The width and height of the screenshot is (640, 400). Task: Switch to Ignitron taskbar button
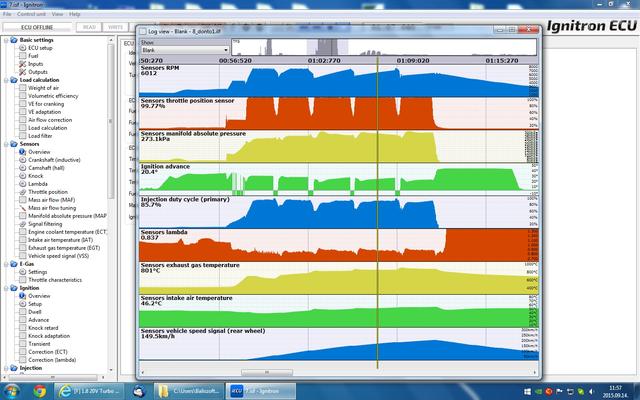point(262,391)
